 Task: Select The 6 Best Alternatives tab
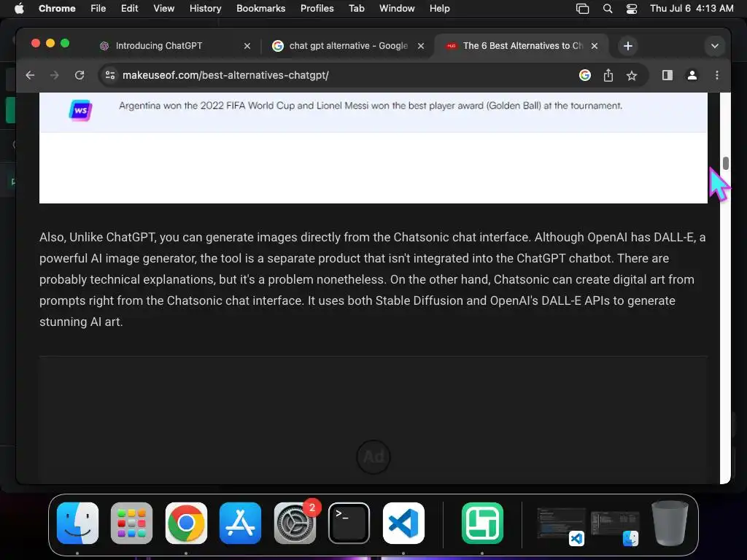(x=522, y=46)
